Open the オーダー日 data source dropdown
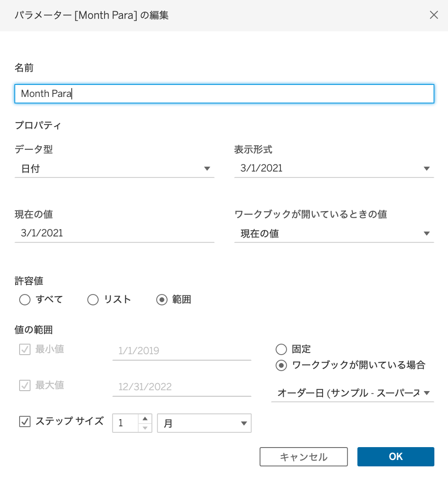Viewport: 448px width, 480px height. click(352, 393)
